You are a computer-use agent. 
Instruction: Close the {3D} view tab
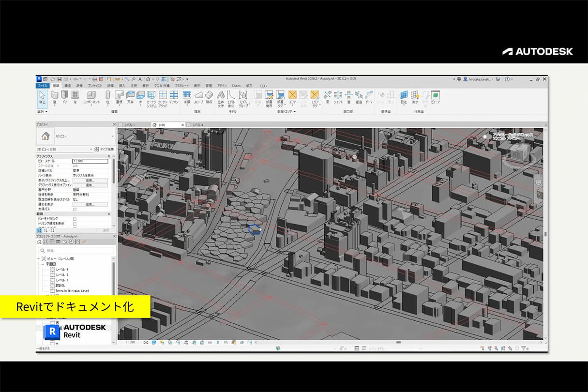tap(182, 125)
